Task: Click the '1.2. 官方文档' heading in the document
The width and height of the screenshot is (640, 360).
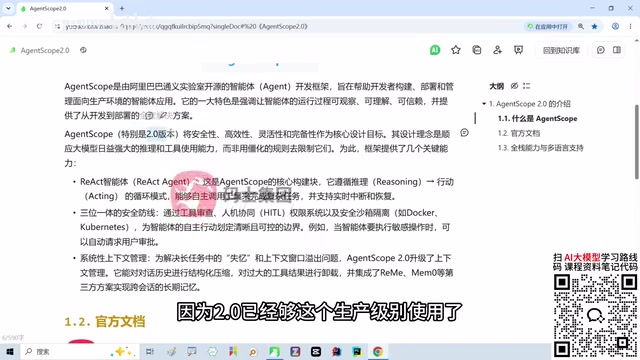Action: point(104,322)
